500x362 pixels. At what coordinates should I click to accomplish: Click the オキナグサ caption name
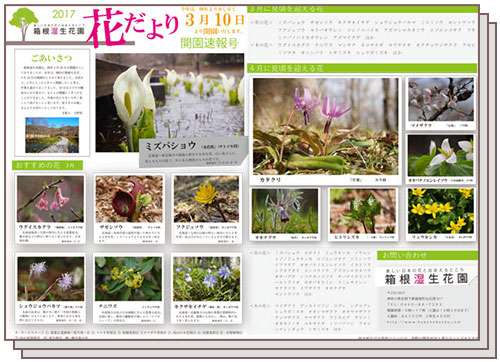coord(266,237)
